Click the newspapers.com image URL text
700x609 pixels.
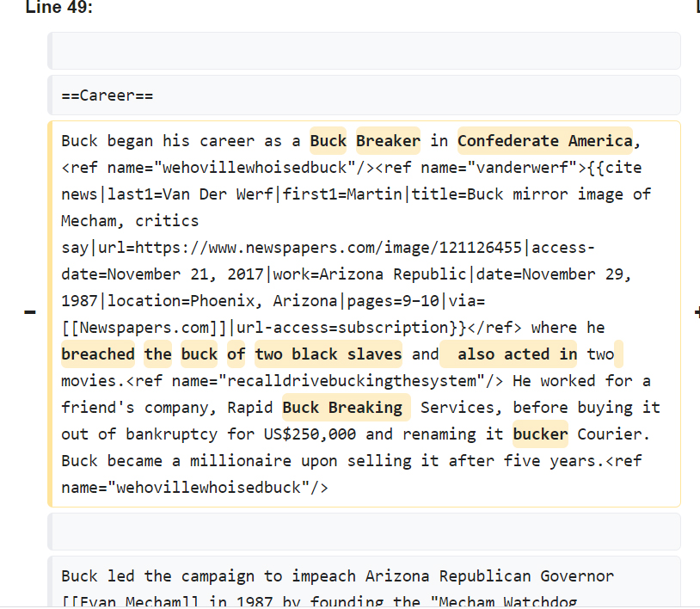[x=329, y=248]
